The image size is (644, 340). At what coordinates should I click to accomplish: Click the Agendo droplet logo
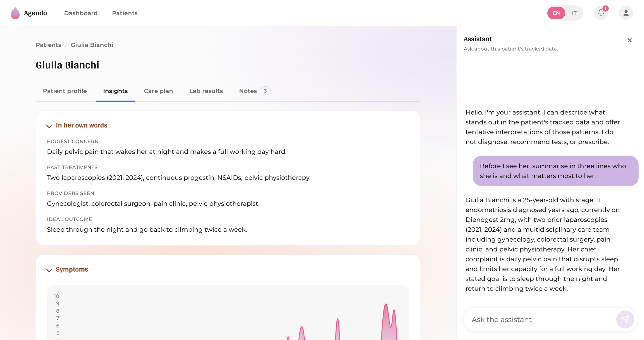[15, 13]
